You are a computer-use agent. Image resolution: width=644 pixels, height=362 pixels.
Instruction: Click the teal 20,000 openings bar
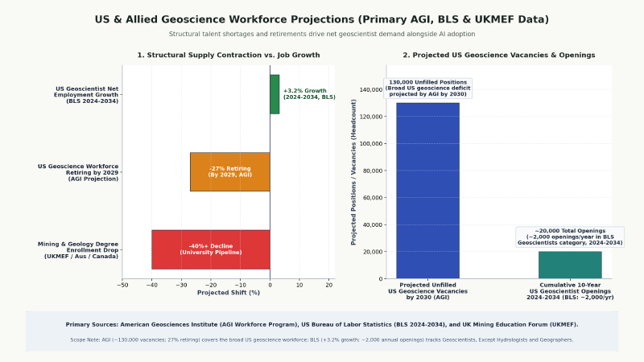coord(570,265)
